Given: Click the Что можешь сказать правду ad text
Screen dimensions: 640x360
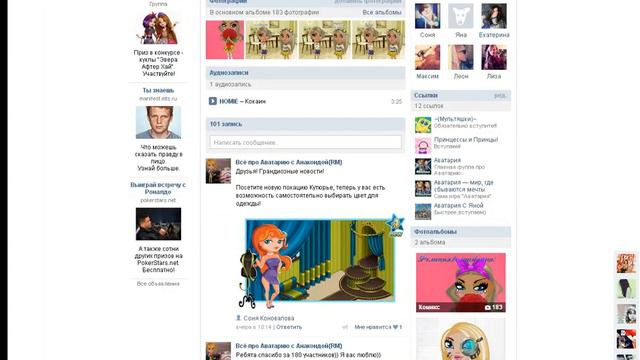Looking at the screenshot, I should [158, 158].
